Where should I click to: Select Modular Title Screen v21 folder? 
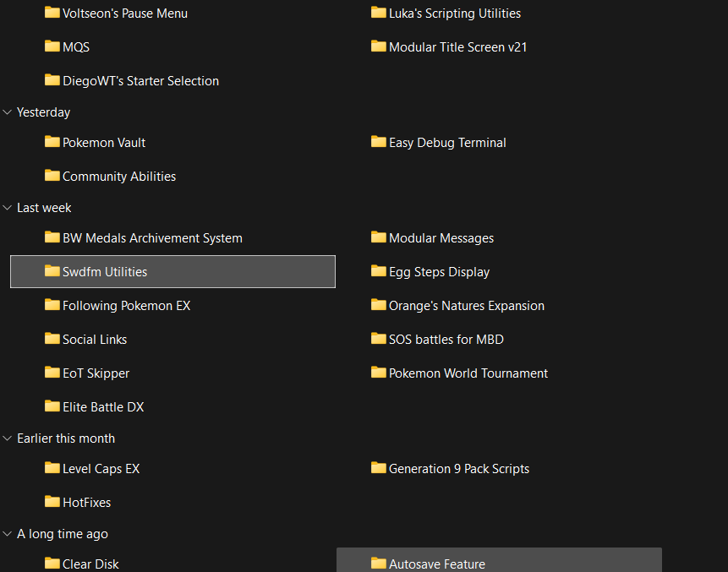point(457,47)
